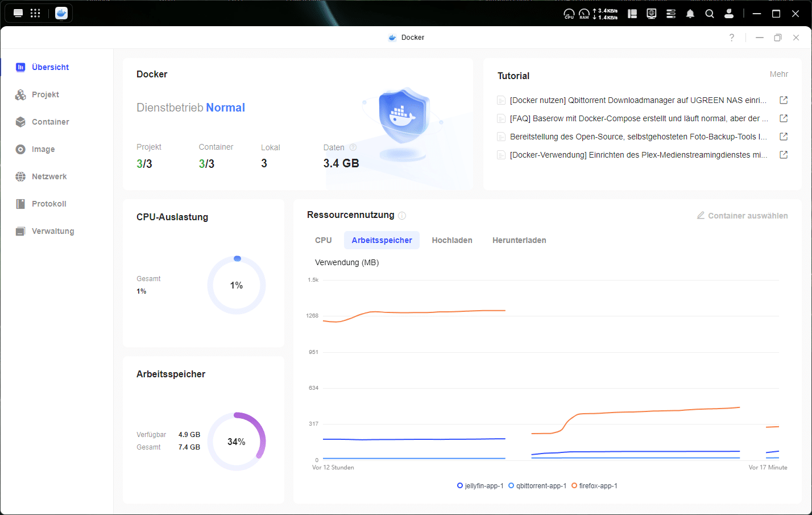The height and width of the screenshot is (515, 812).
Task: Switch to the Hochladen tab
Action: click(452, 240)
